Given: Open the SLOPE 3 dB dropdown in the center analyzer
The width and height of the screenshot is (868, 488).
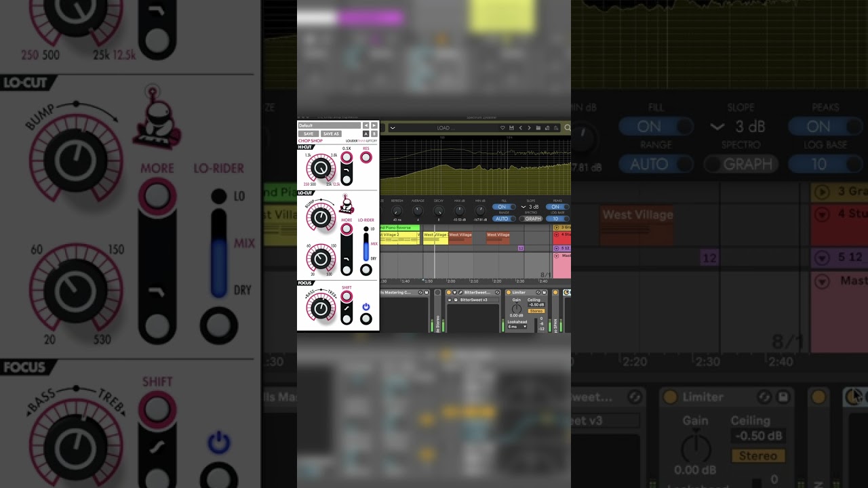Looking at the screenshot, I should point(531,207).
